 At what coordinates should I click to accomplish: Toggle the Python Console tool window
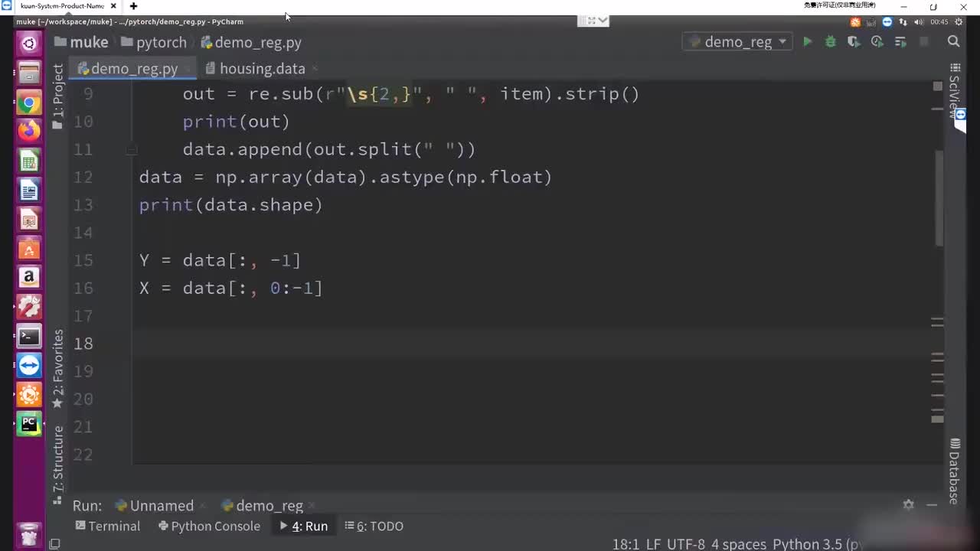click(209, 526)
